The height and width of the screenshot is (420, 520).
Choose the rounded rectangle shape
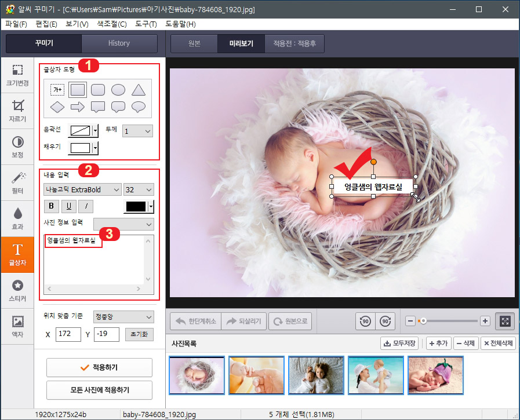pyautogui.click(x=98, y=89)
